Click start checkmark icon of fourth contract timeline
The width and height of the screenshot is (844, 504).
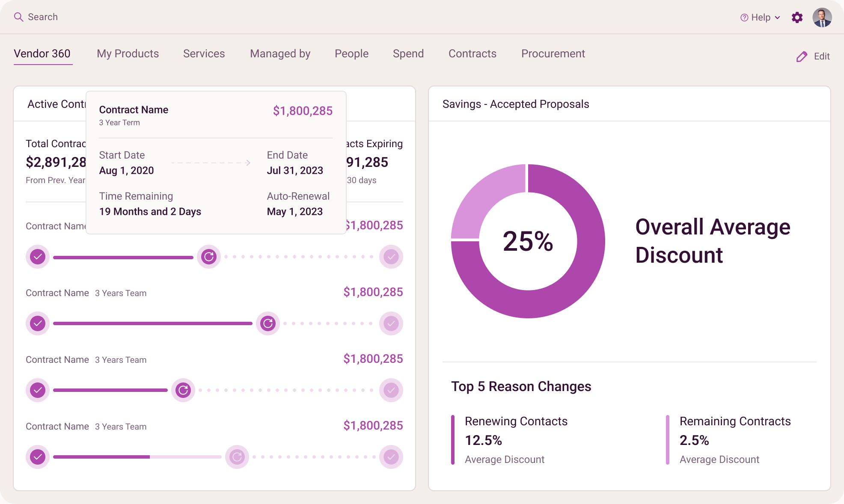click(x=38, y=457)
